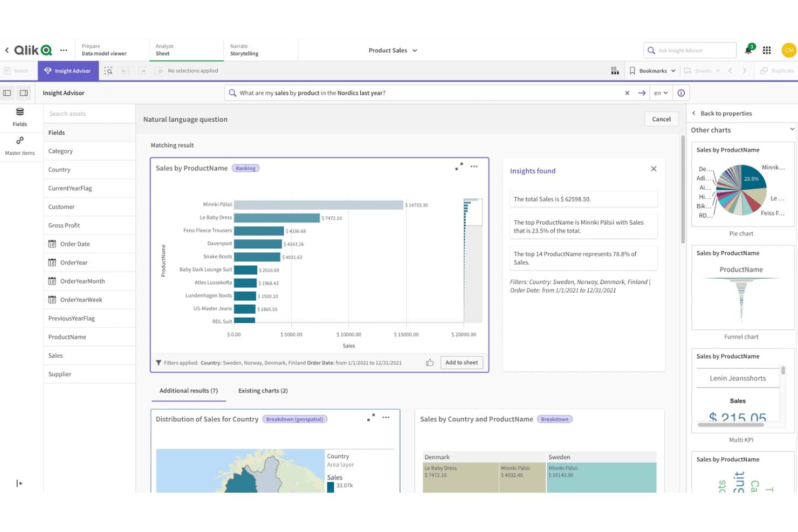Change language with the en dropdown
This screenshot has height=532, width=798.
click(661, 93)
